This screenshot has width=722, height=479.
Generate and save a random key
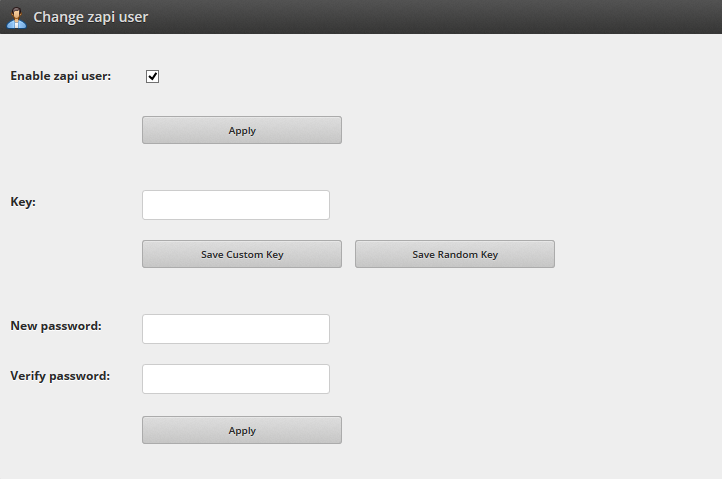(454, 254)
